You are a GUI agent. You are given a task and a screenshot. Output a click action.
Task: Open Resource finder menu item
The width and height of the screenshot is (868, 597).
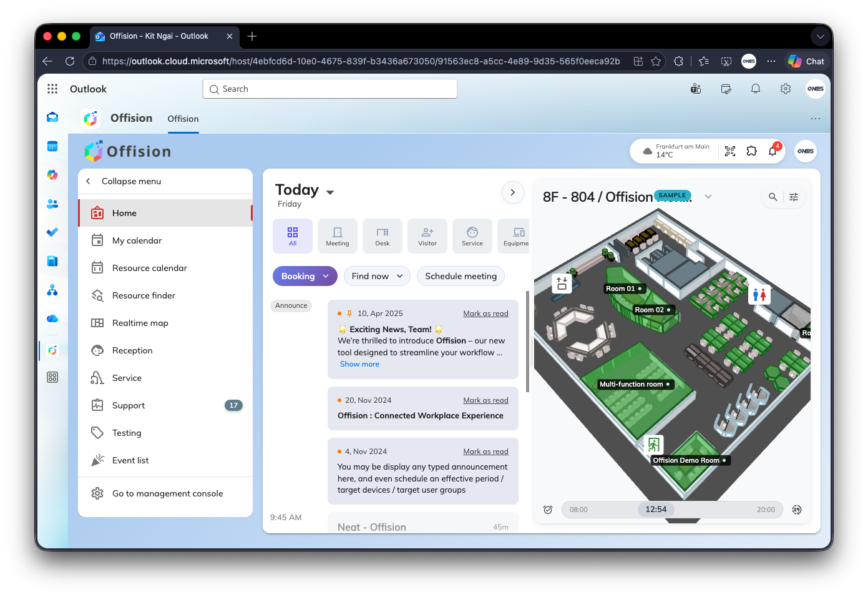tap(165, 295)
